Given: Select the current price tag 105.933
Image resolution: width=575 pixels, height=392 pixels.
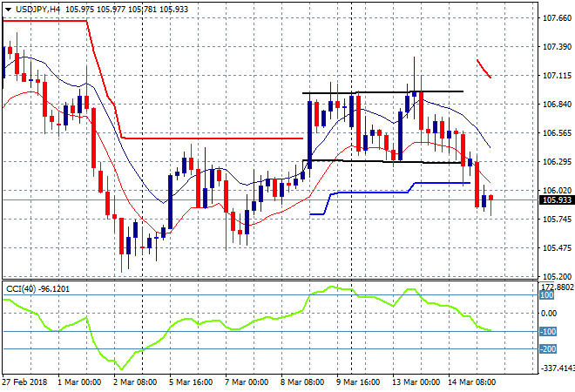Looking at the screenshot, I should (x=557, y=199).
